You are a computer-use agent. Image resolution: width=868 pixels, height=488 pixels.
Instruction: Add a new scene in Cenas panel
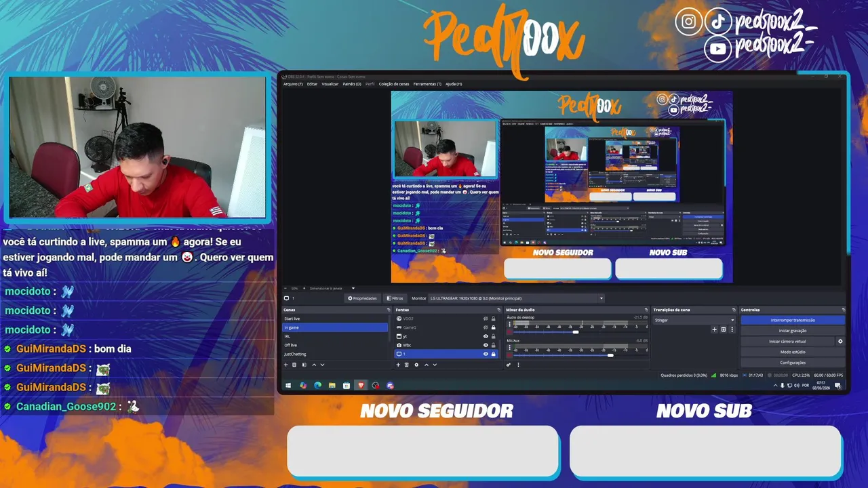285,365
